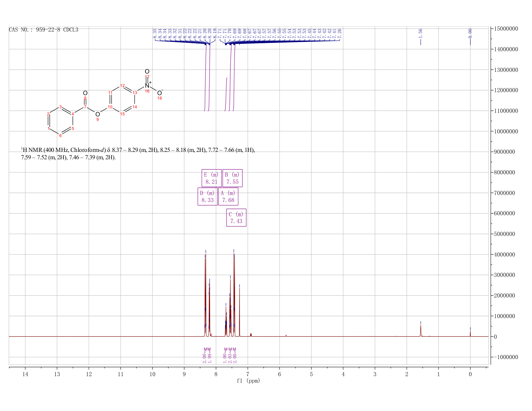This screenshot has height=411, width=532.
Task: Click the TMS peak at 0 ppm
Action: click(470, 333)
